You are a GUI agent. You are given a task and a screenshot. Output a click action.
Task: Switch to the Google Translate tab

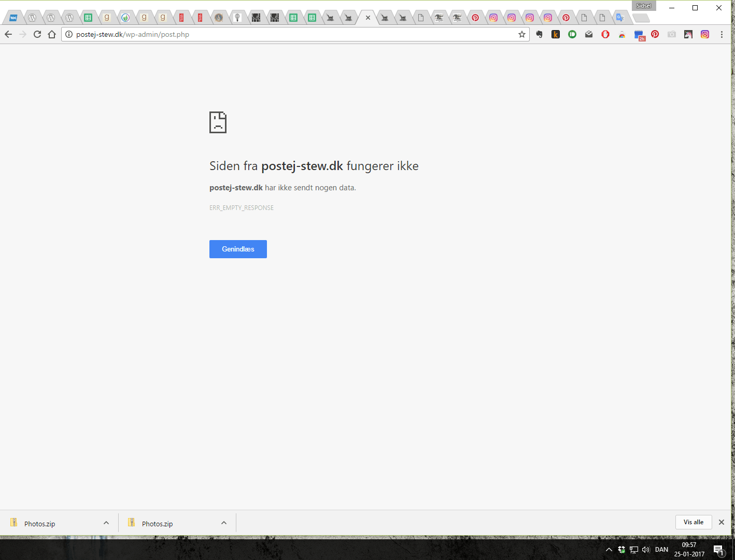coord(620,18)
